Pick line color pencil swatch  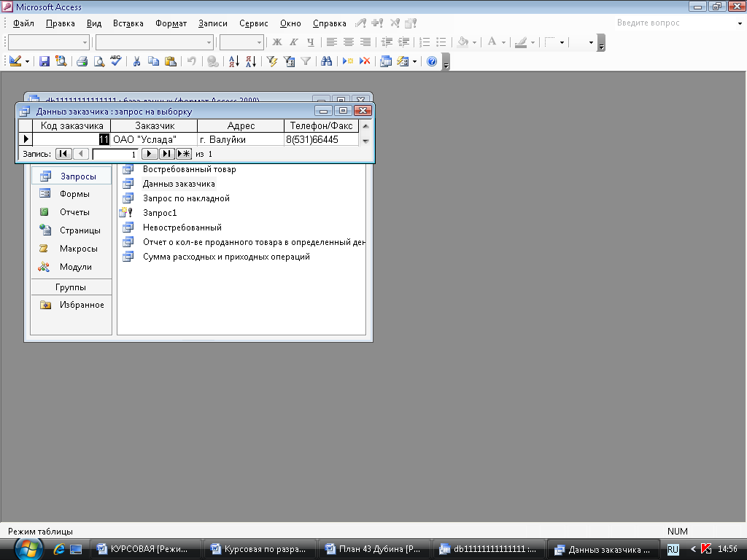click(x=521, y=42)
